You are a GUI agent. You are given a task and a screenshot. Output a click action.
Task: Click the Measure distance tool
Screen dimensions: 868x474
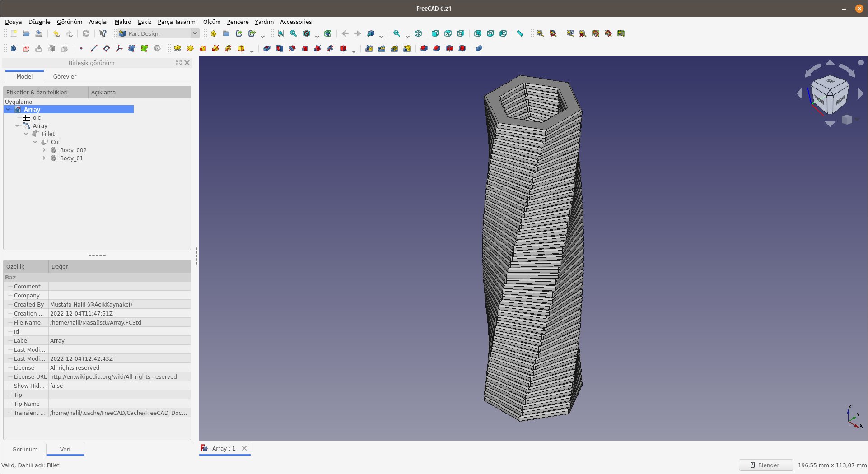pyautogui.click(x=519, y=33)
